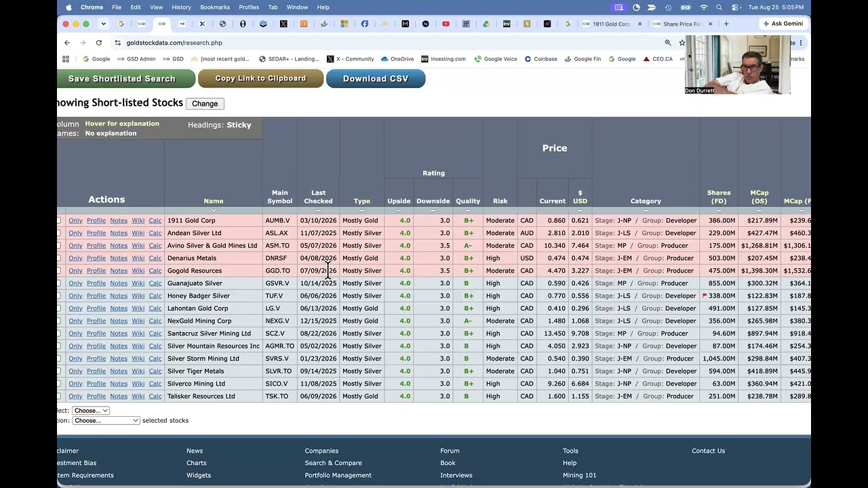Open the Bookmarks menu in the menu bar
Screen dimensions: 868x488
[215, 7]
